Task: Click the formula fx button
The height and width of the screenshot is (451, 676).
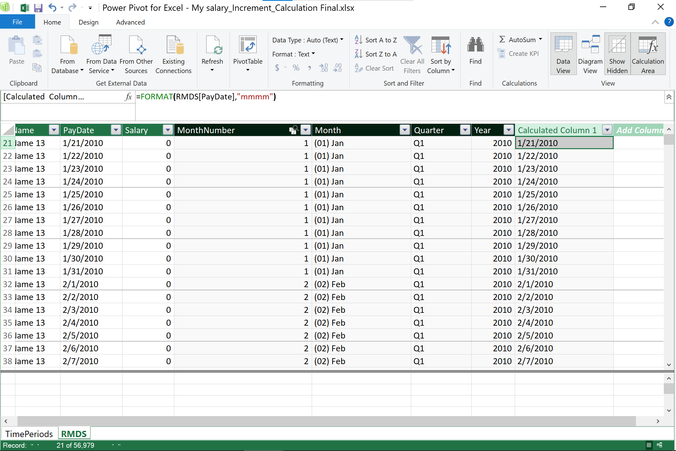Action: (128, 97)
